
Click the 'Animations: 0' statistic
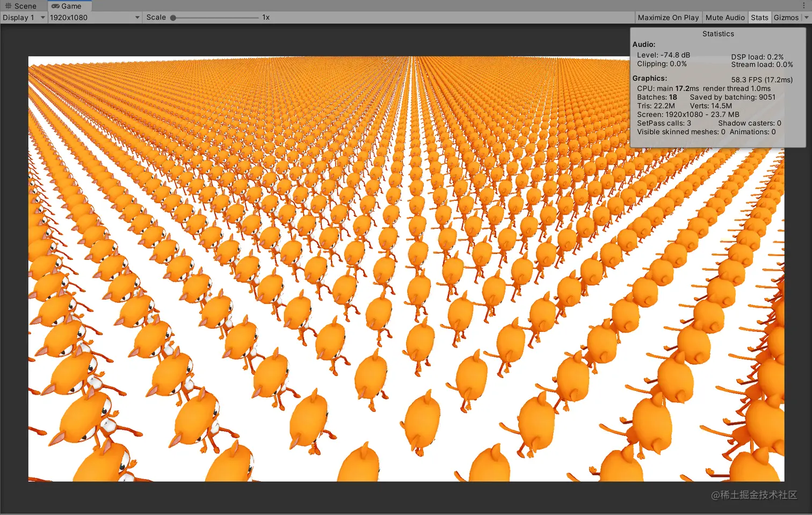(752, 132)
